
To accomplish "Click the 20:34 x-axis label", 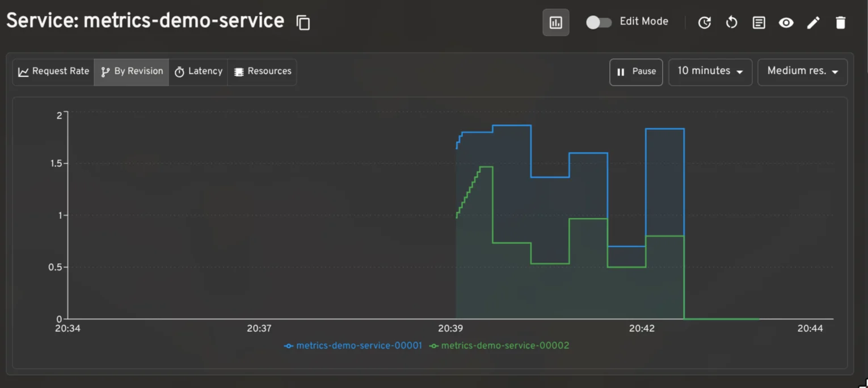I will coord(68,328).
